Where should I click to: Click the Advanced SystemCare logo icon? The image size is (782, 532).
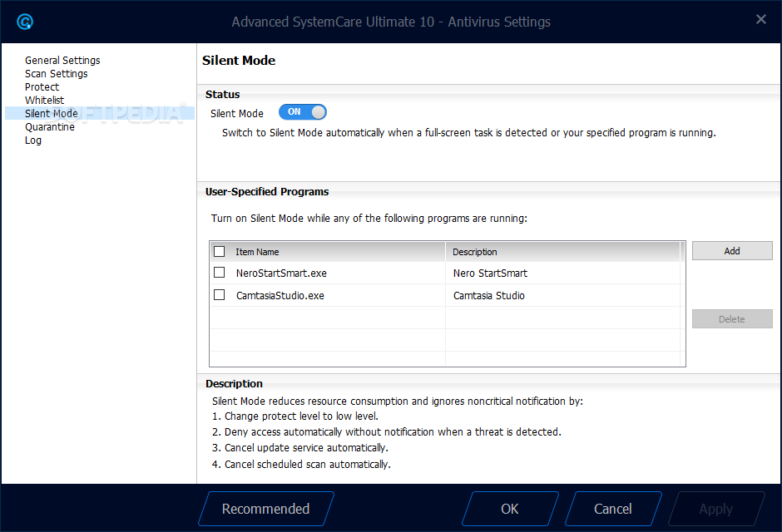pyautogui.click(x=25, y=22)
